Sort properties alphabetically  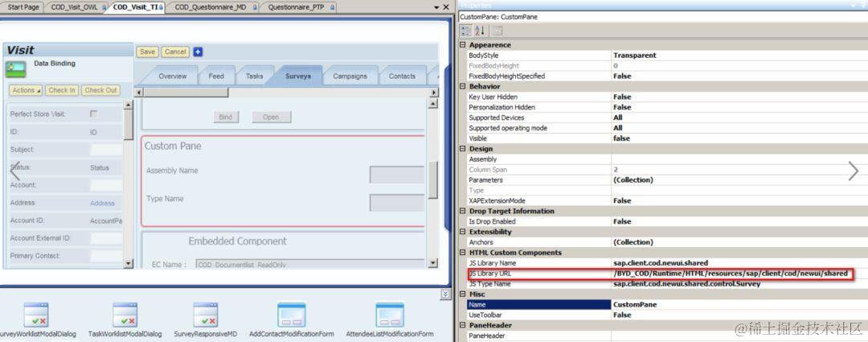479,31
